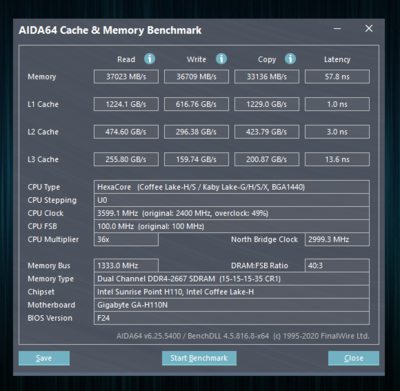
Task: Click the L1 Cache row label
Action: tap(43, 104)
